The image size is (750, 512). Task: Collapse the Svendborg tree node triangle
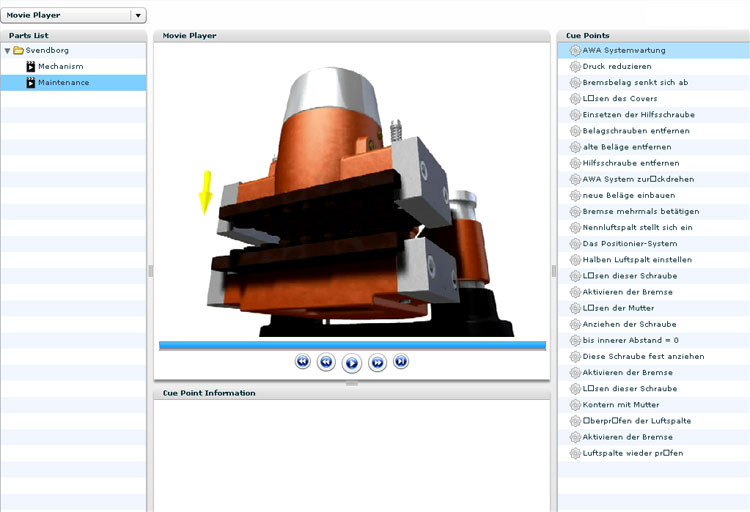coord(8,50)
